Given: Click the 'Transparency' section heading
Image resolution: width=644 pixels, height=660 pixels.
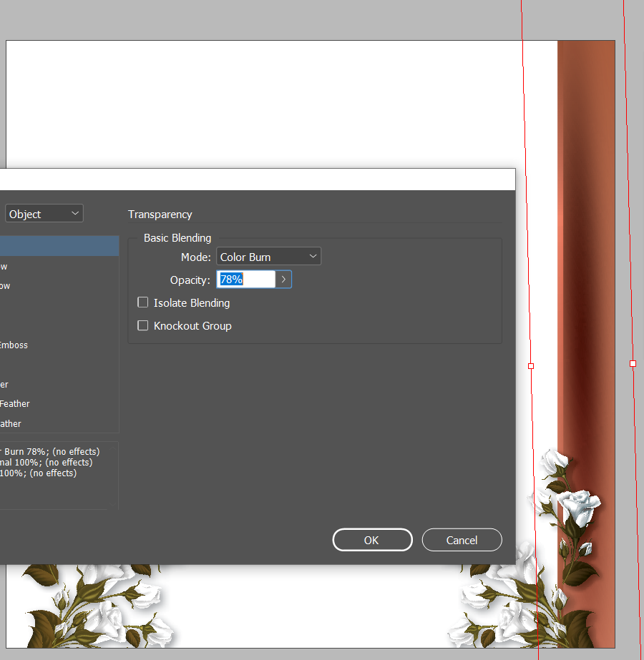Looking at the screenshot, I should coord(160,215).
